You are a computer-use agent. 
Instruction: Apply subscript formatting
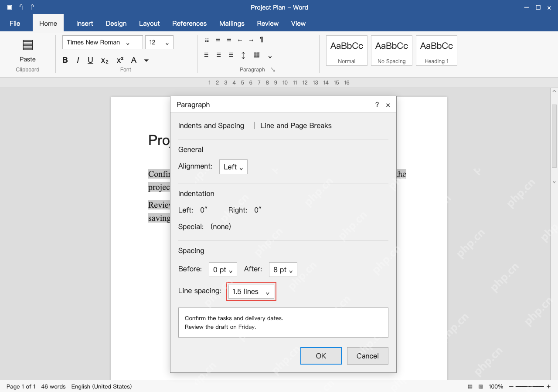click(105, 61)
